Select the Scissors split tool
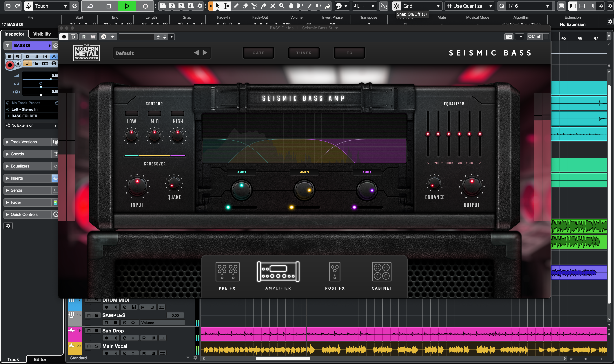 point(254,6)
